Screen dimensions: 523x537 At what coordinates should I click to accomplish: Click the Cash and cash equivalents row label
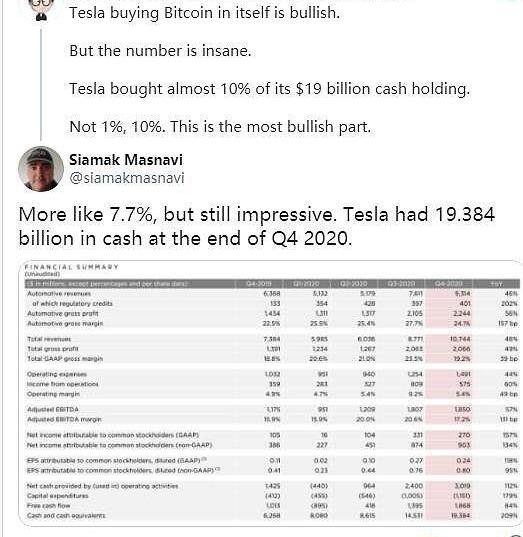tap(66, 515)
